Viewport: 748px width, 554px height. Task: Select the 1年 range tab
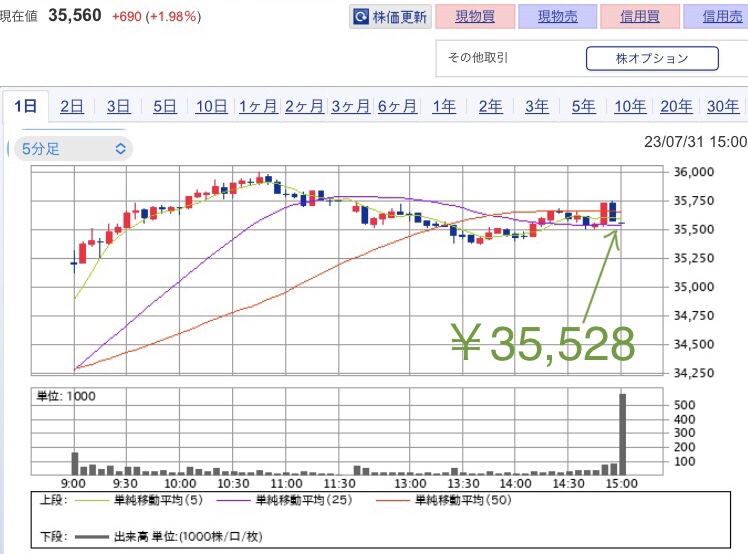pos(444,107)
